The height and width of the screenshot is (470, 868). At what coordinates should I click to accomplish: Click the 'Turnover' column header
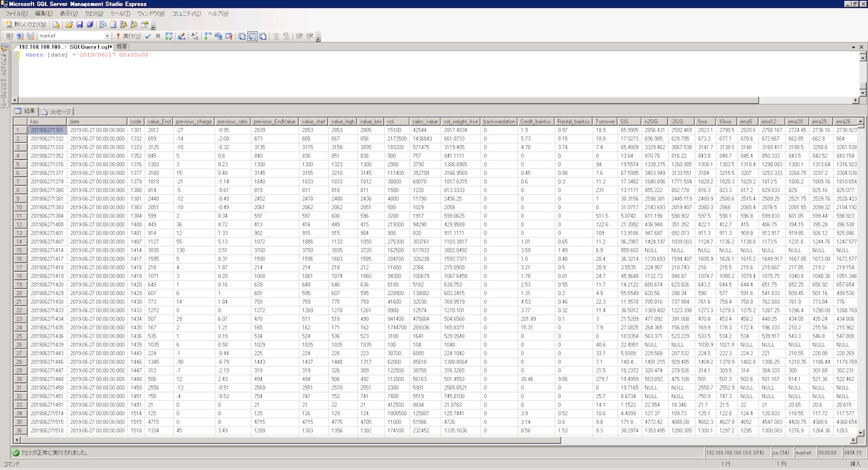tap(605, 122)
